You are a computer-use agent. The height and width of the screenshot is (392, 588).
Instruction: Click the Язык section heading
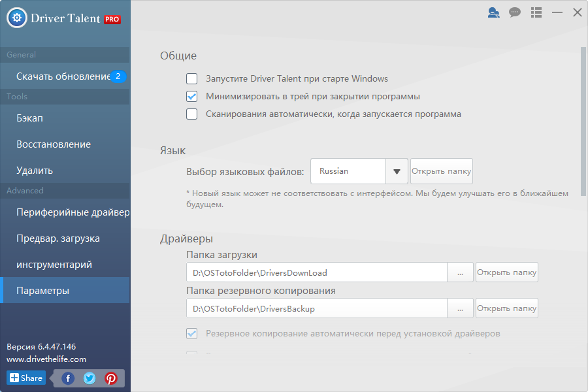coord(173,150)
